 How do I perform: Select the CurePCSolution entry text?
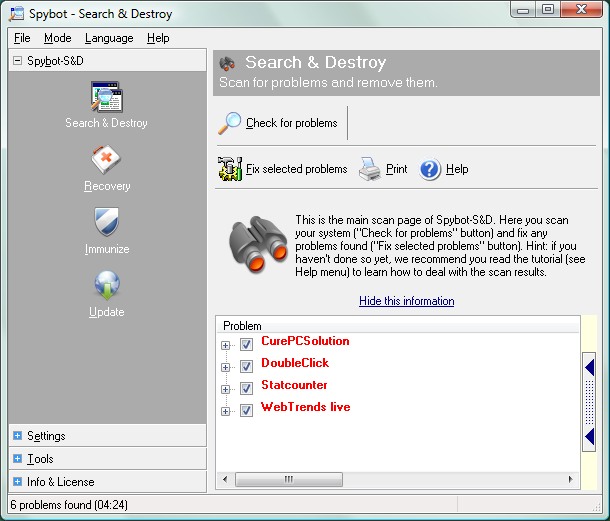[x=305, y=341]
